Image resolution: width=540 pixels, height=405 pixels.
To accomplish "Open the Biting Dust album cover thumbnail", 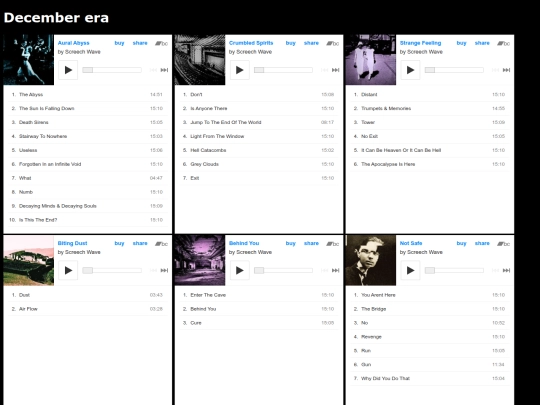I will click(29, 261).
